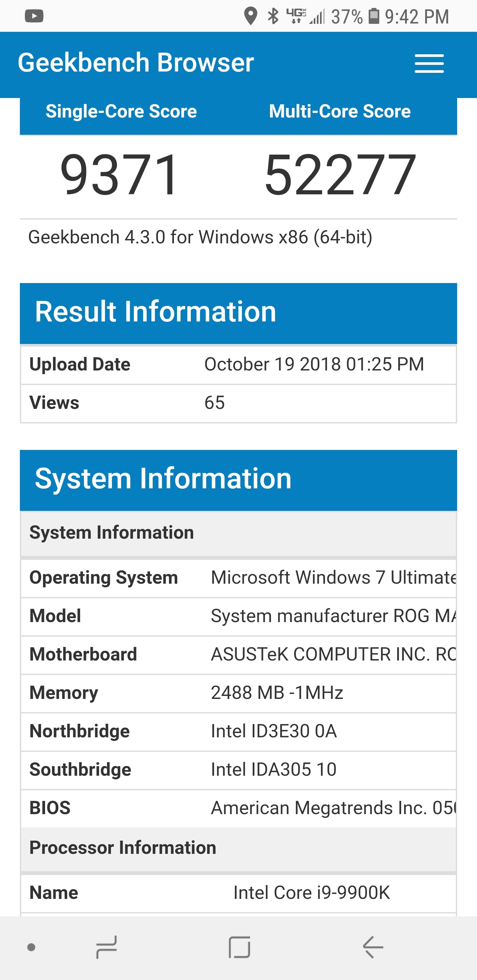Tap the small dot navigation toggle
477x980 pixels.
31,947
